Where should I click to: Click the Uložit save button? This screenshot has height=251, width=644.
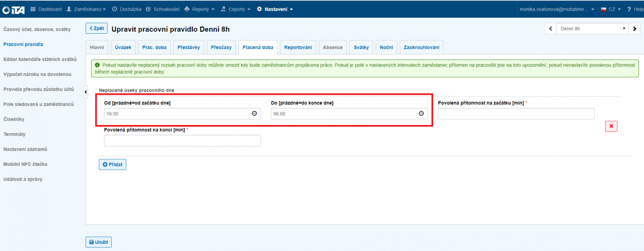coord(99,242)
